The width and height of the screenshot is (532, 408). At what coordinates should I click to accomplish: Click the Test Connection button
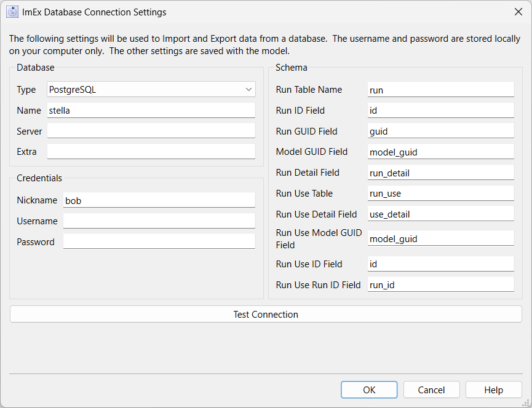tap(266, 314)
